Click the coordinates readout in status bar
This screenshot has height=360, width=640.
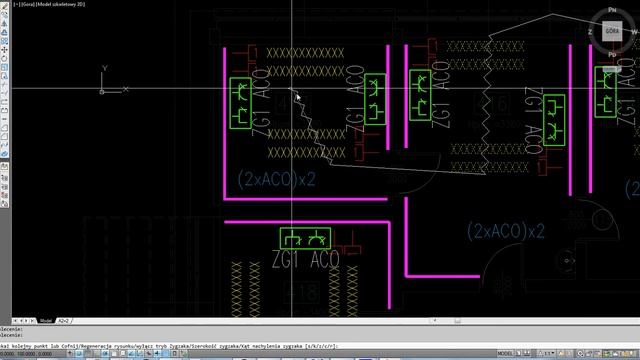click(26, 353)
